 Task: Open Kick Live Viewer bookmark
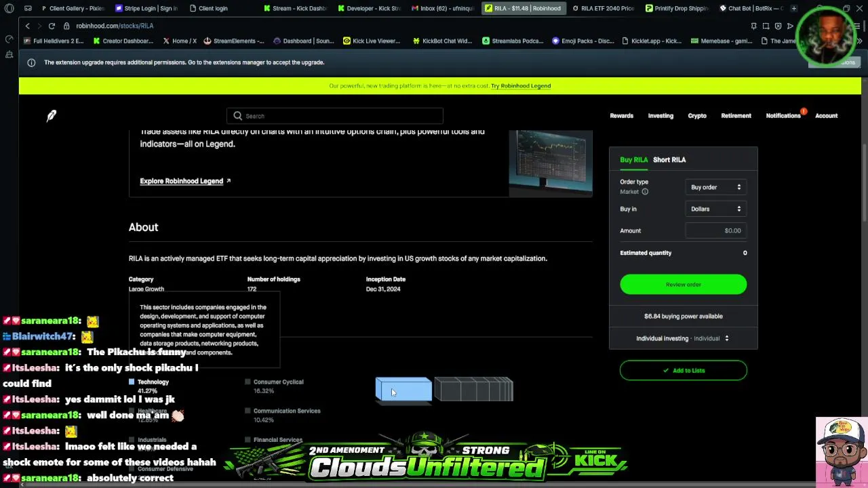click(372, 41)
